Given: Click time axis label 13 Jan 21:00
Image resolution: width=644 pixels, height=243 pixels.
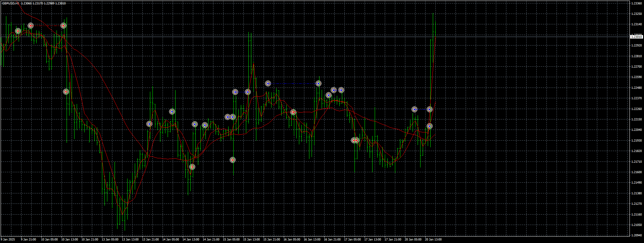Looking at the screenshot, I should coord(150,240).
